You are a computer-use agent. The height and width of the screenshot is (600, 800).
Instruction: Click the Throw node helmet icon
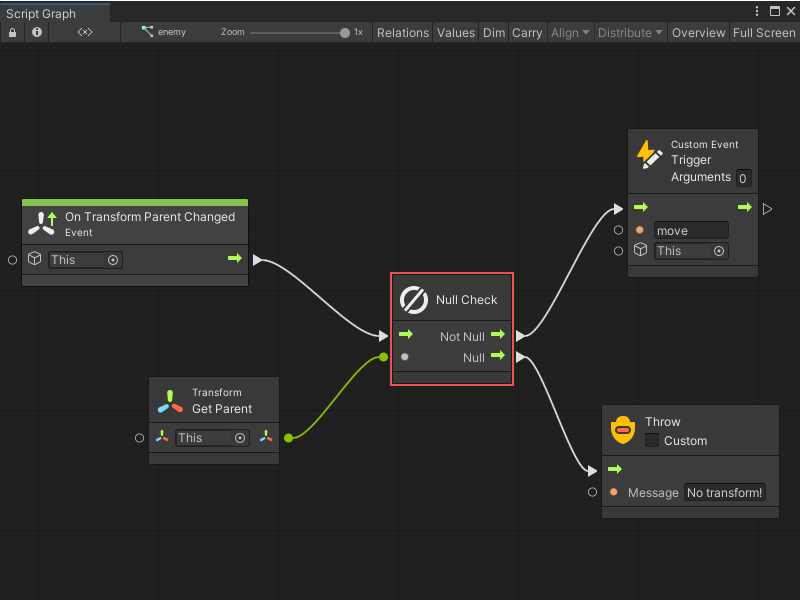(x=622, y=430)
